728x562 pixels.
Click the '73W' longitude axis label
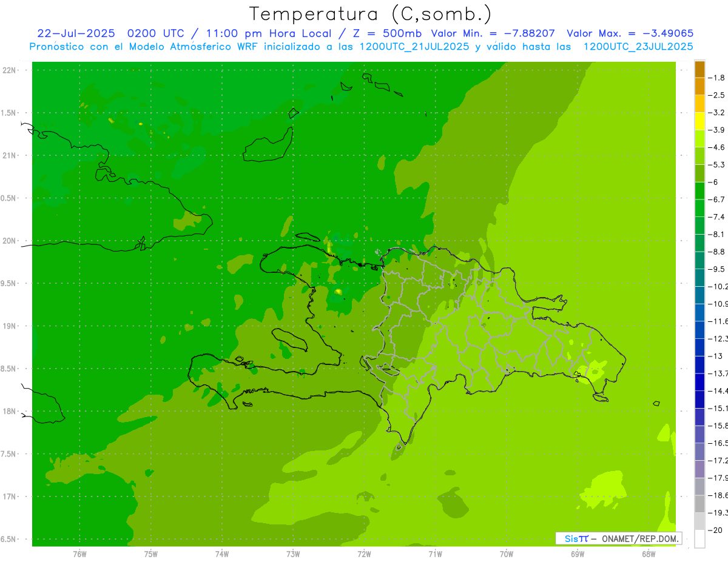pos(293,553)
